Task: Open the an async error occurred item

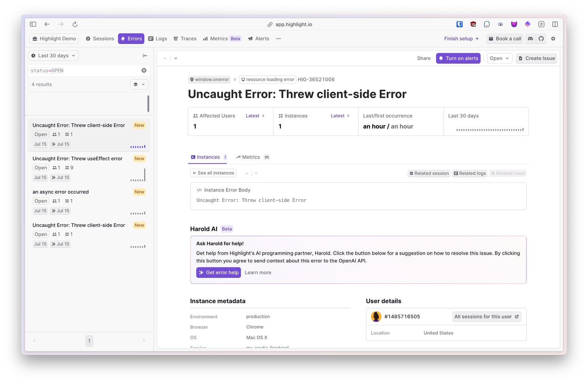Action: click(89, 201)
